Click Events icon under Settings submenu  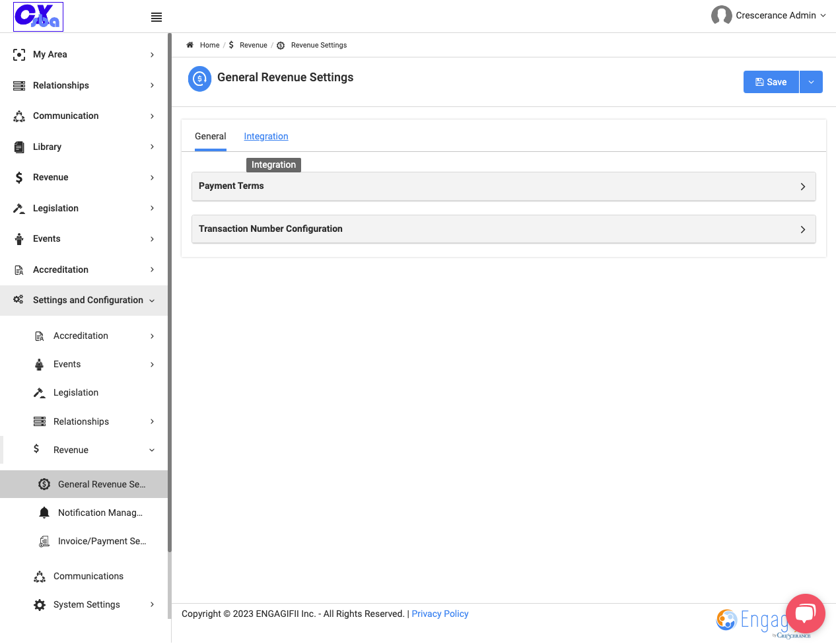coord(40,365)
